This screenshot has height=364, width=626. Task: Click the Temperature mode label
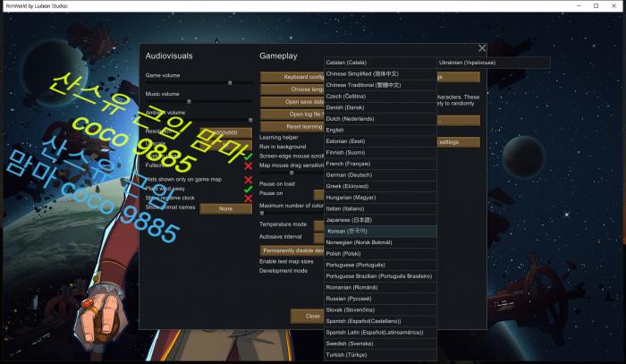pos(283,224)
